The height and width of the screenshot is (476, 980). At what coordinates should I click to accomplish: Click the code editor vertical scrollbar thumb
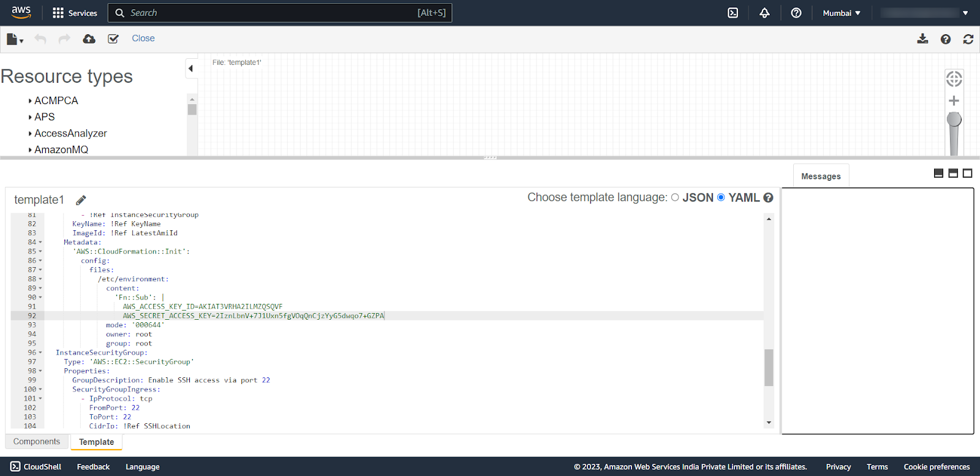pyautogui.click(x=769, y=368)
